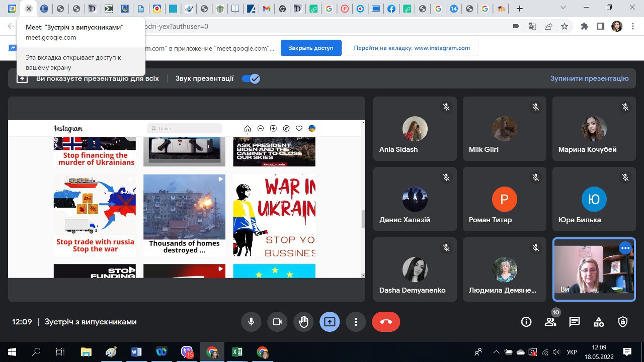Open meeting details info icon
This screenshot has height=362, width=644.
click(526, 322)
